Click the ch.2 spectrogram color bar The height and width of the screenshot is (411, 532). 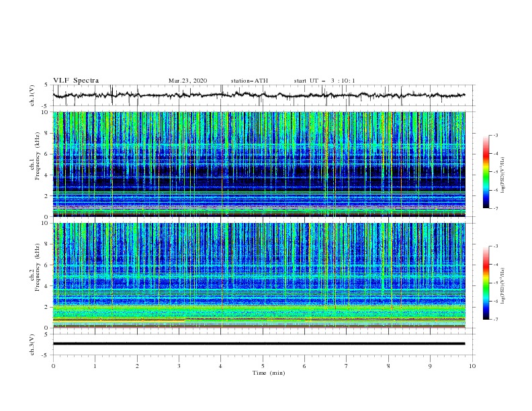click(x=486, y=283)
